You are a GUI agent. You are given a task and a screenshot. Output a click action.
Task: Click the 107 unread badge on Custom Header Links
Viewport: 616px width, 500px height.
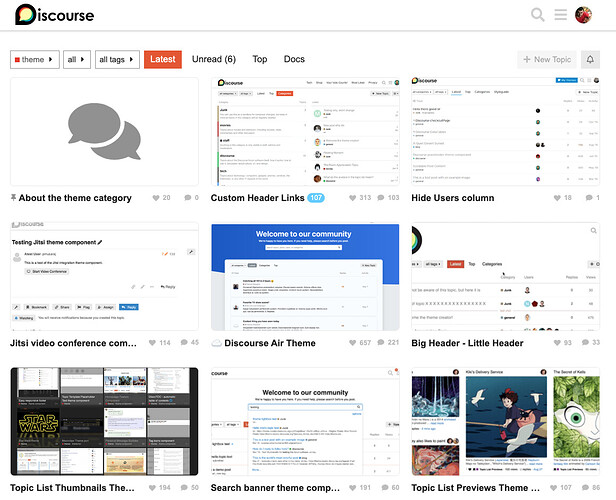[316, 198]
